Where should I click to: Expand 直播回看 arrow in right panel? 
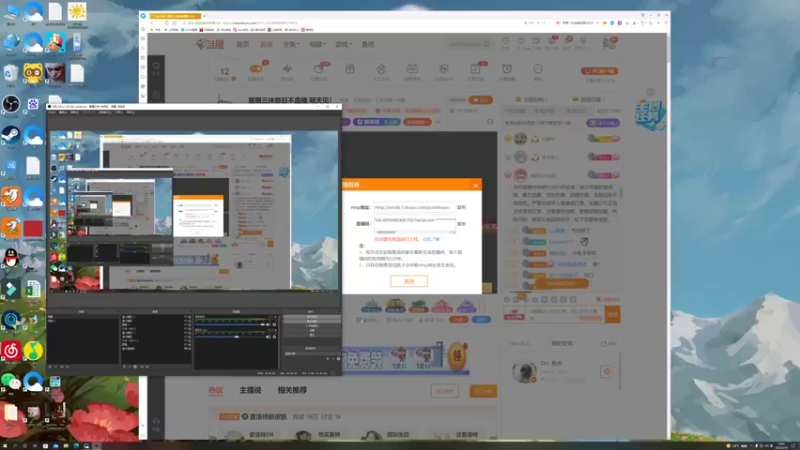pyautogui.click(x=604, y=99)
